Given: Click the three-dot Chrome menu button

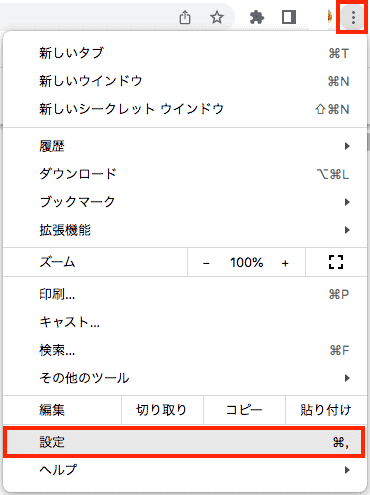Looking at the screenshot, I should tap(353, 17).
